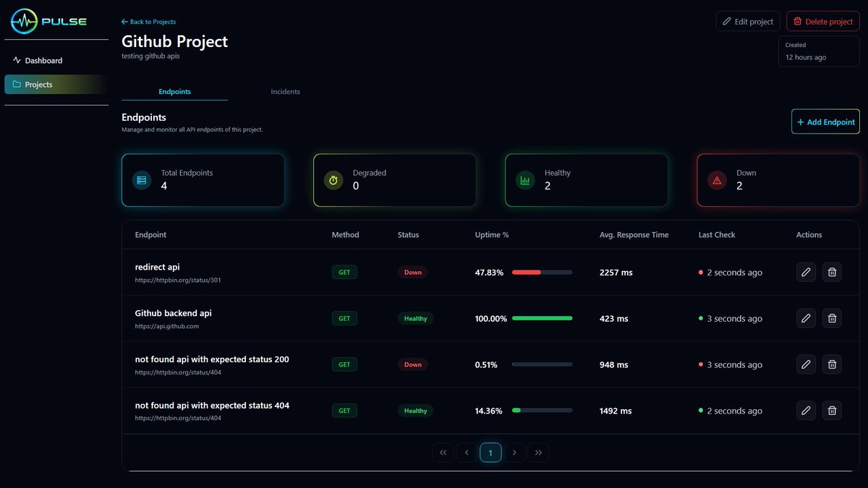The height and width of the screenshot is (488, 868).
Task: Click the Status column header
Action: (x=408, y=235)
